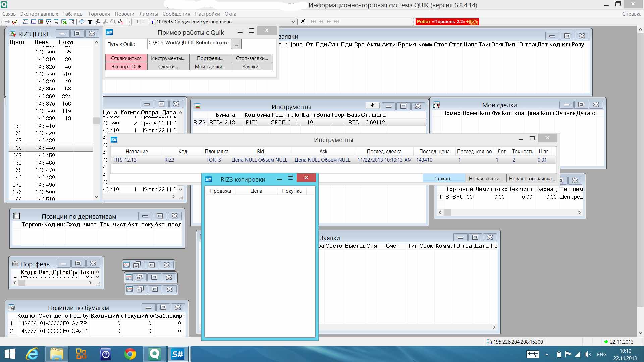This screenshot has height=362, width=644.
Task: Click the Портфели... button
Action: 210,58
